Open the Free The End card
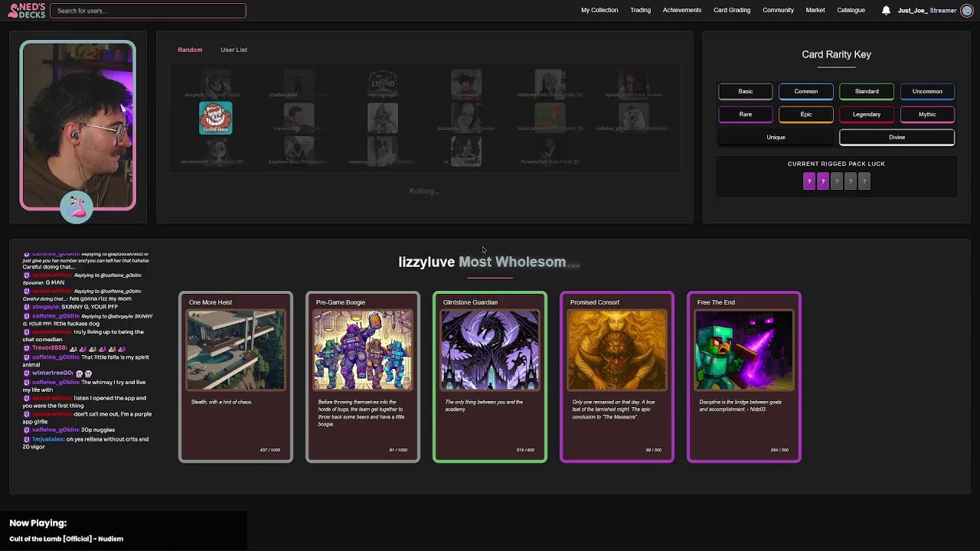Viewport: 980px width, 551px height. 744,377
